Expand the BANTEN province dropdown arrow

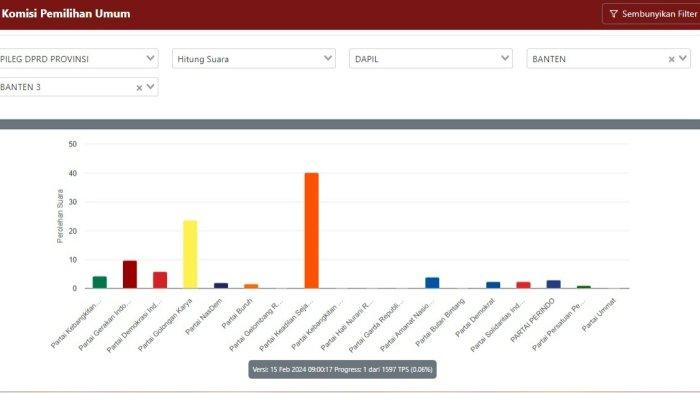[x=683, y=58]
